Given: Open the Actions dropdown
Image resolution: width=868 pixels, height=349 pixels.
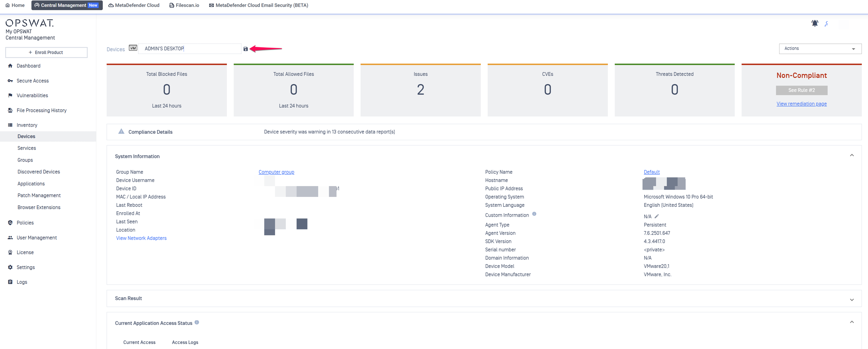Looking at the screenshot, I should click(x=820, y=49).
